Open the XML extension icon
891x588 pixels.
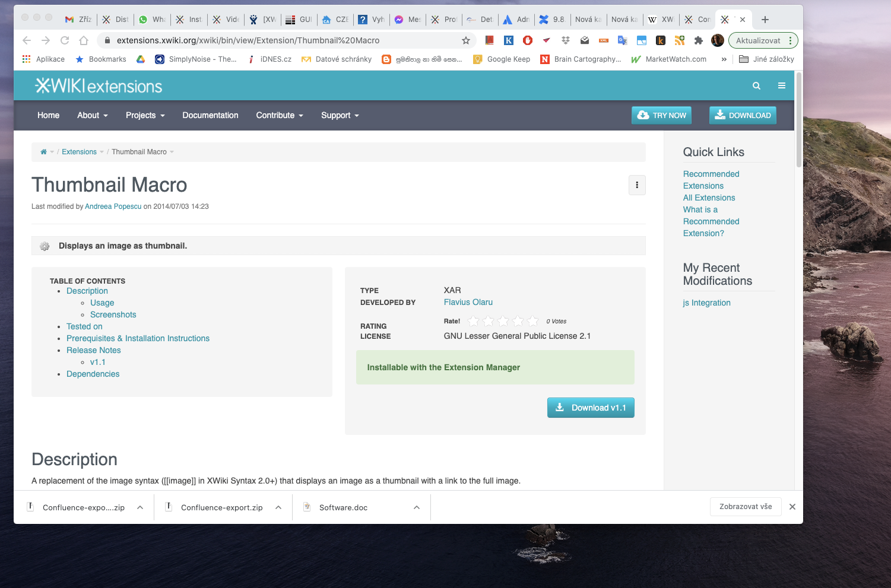tap(604, 40)
